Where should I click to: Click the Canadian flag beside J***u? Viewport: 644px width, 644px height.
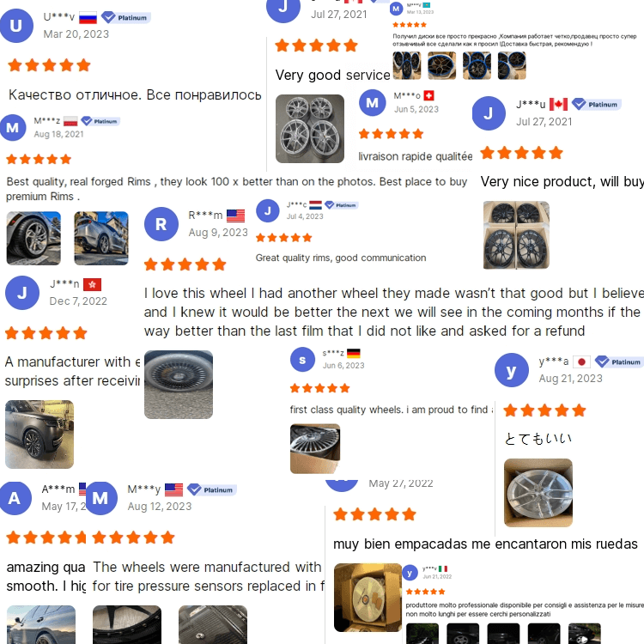tap(559, 104)
